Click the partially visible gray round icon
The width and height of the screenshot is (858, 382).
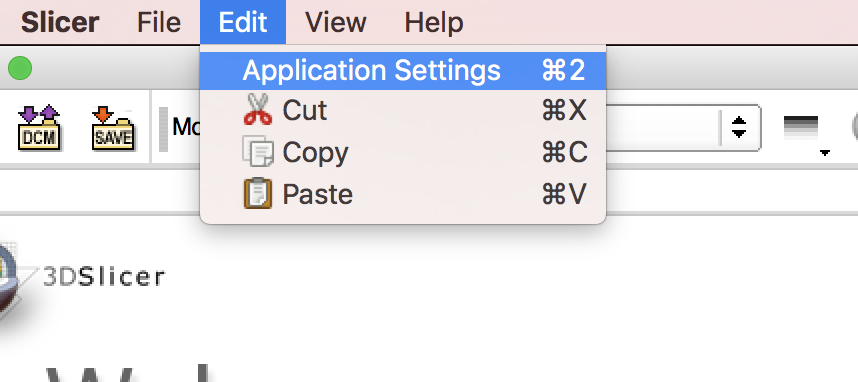pos(855,128)
